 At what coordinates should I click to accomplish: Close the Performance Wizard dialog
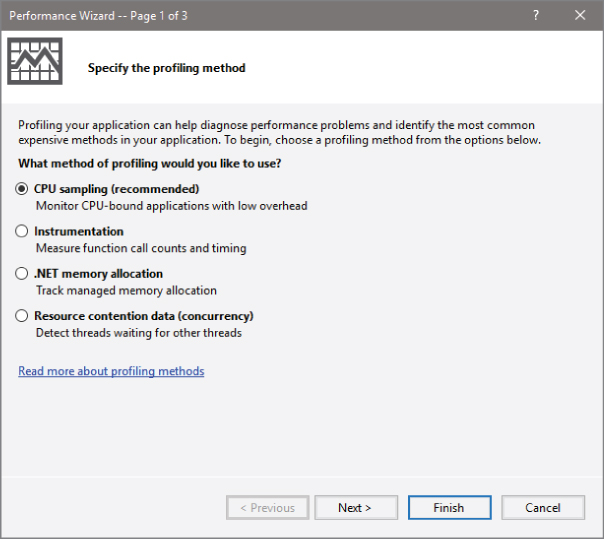tap(580, 15)
